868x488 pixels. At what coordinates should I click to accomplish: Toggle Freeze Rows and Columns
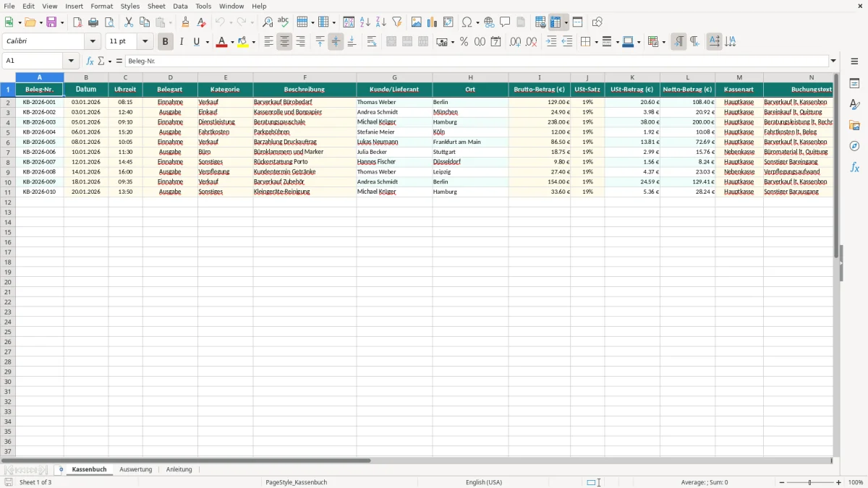point(556,22)
